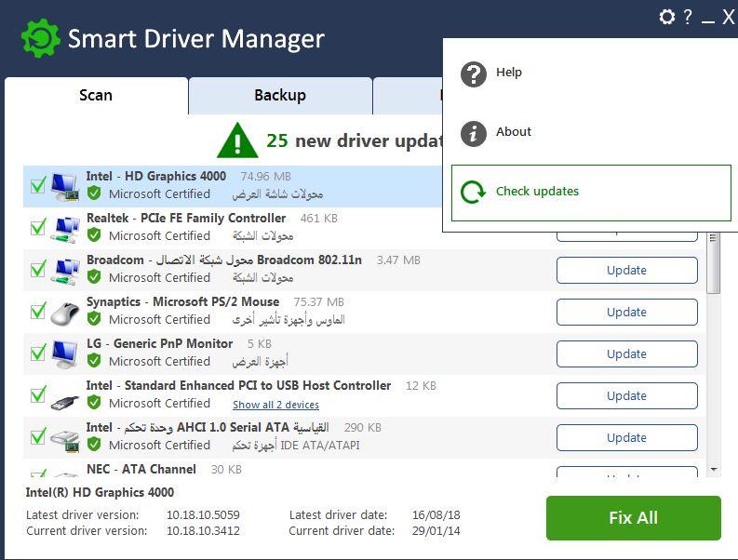Select Help from the dropdown menu
Image resolution: width=738 pixels, height=560 pixels.
point(591,73)
